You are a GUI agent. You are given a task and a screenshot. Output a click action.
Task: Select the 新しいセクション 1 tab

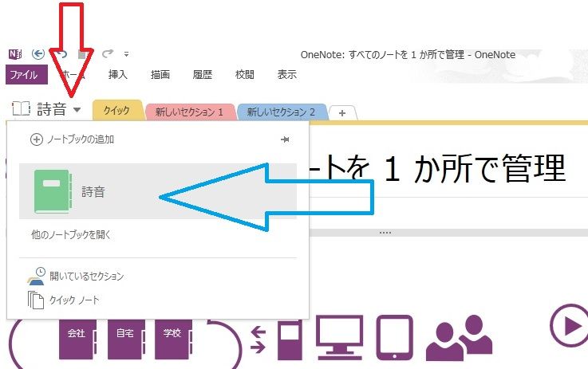(x=189, y=112)
